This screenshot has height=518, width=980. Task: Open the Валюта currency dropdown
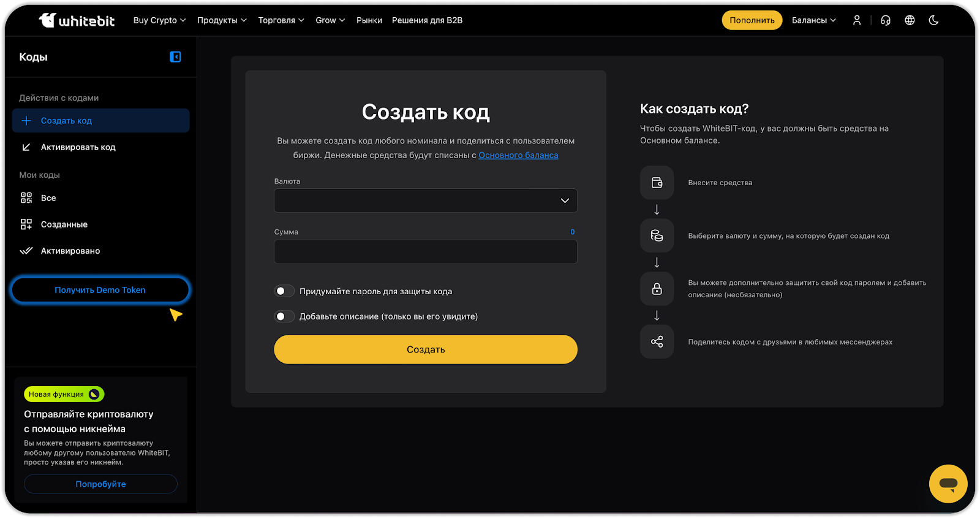click(x=425, y=200)
